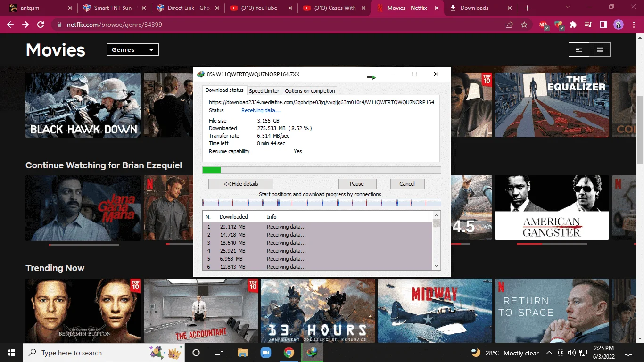Cancel the download

click(407, 184)
